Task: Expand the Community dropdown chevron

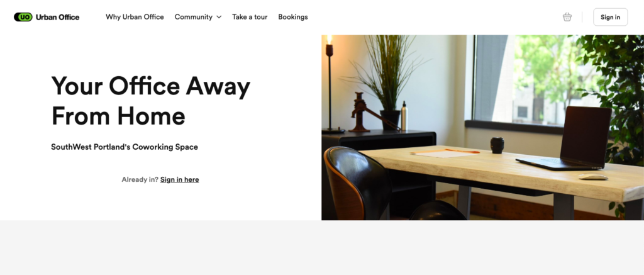Action: 219,17
